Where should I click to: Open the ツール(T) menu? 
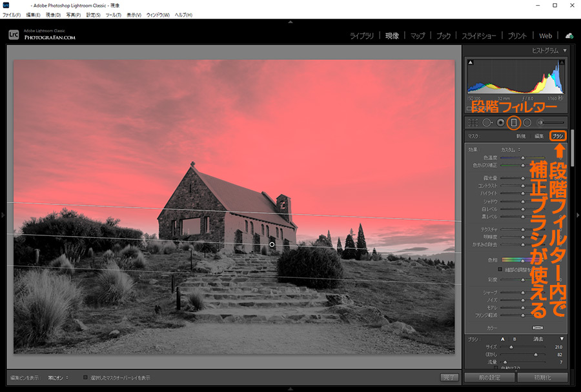[114, 15]
